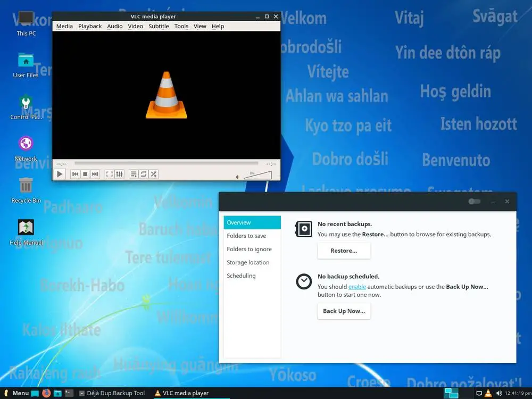
Task: Open Recycle Bin desktop icon
Action: click(26, 190)
